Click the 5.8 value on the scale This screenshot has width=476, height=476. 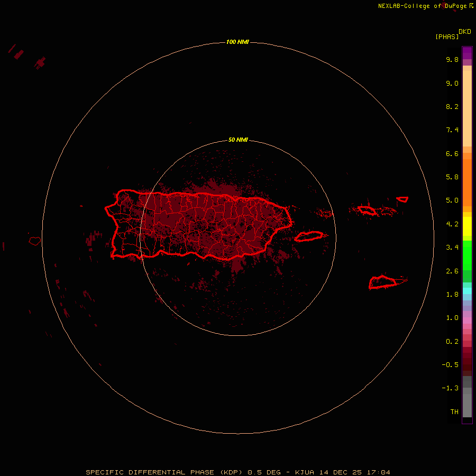pos(452,177)
